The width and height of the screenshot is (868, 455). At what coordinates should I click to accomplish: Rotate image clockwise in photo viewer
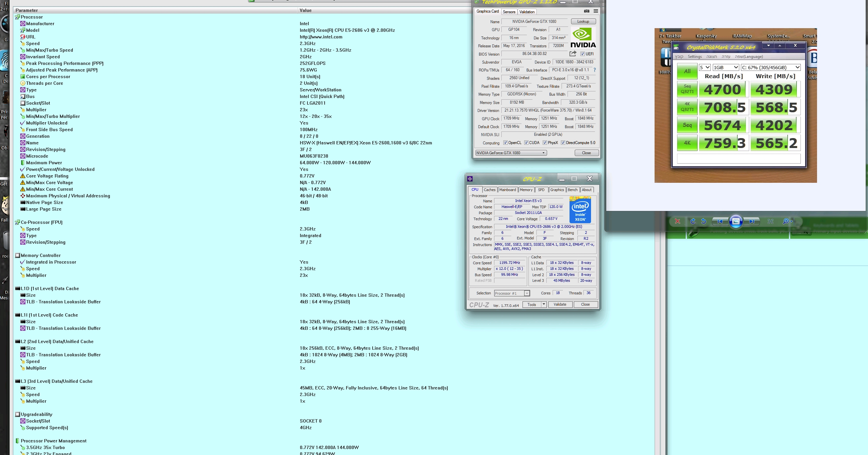(x=693, y=221)
